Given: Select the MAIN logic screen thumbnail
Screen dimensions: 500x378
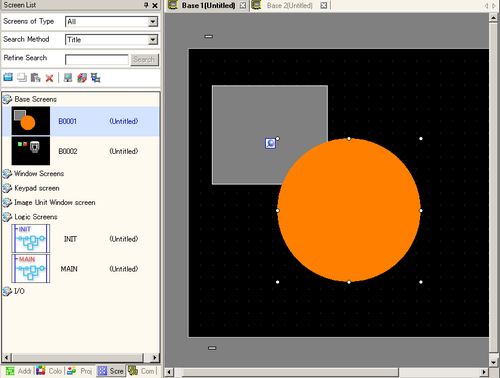Looking at the screenshot, I should pos(31,269).
